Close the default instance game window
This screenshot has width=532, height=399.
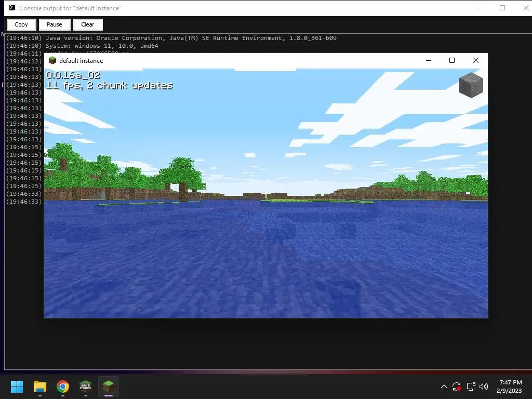point(476,60)
